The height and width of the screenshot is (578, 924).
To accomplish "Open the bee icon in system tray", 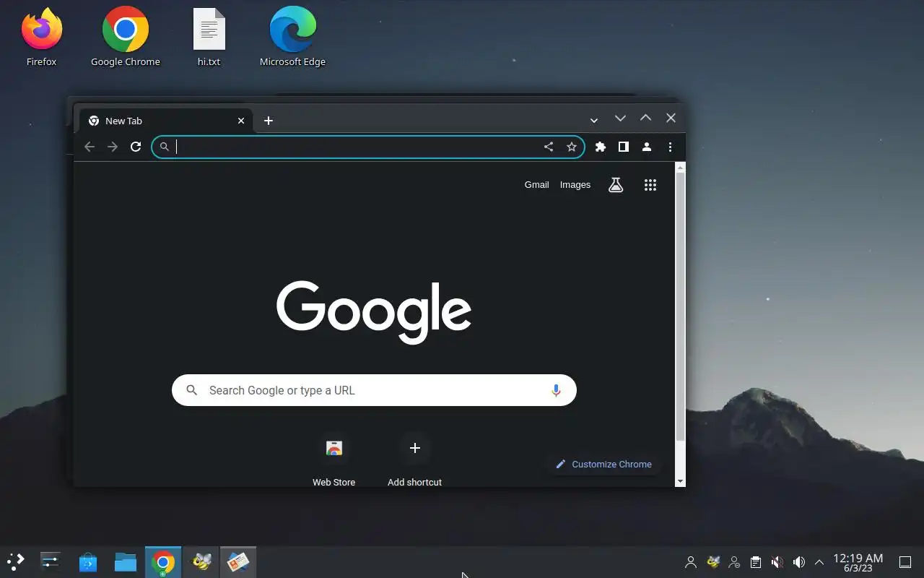I will 713,562.
